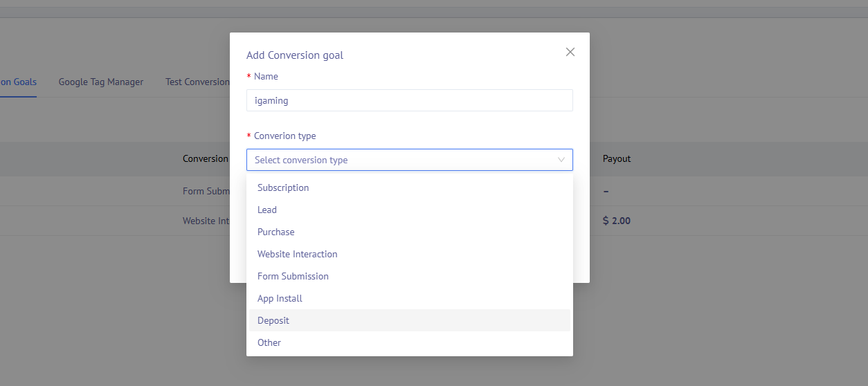
Task: Click the Form Submission row in background table
Action: point(206,191)
